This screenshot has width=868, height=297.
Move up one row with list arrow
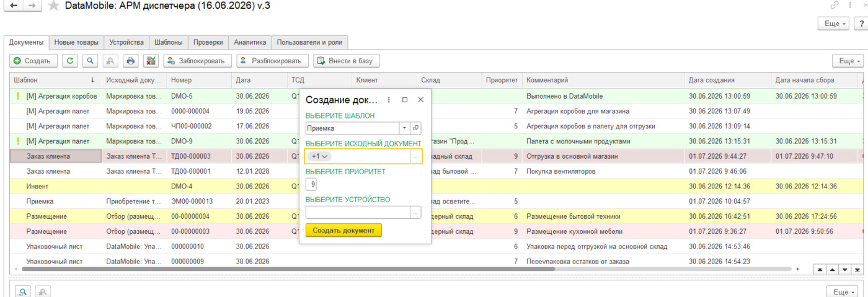pos(833,270)
